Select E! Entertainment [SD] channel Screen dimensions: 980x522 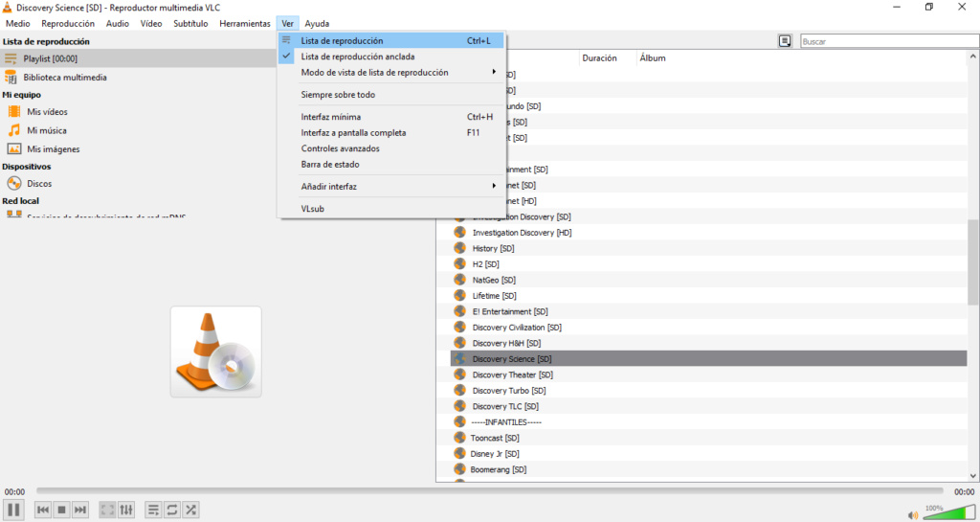[x=509, y=311]
